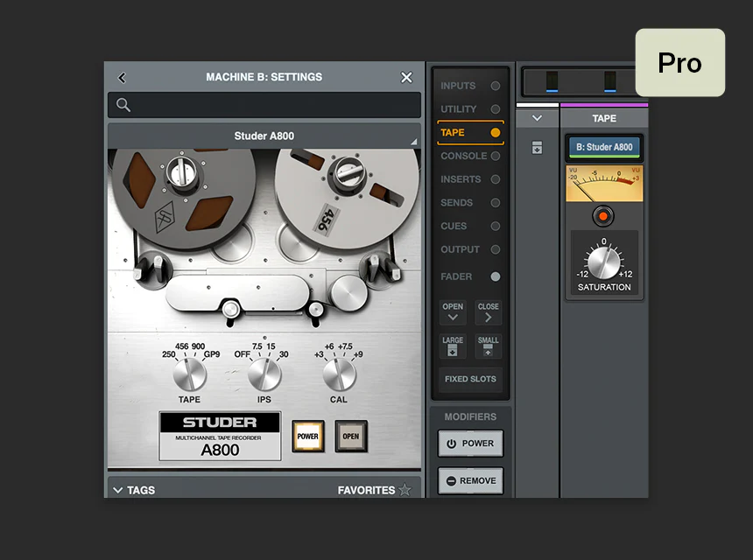753x560 pixels.
Task: Click the second channel meter indicator
Action: point(610,81)
